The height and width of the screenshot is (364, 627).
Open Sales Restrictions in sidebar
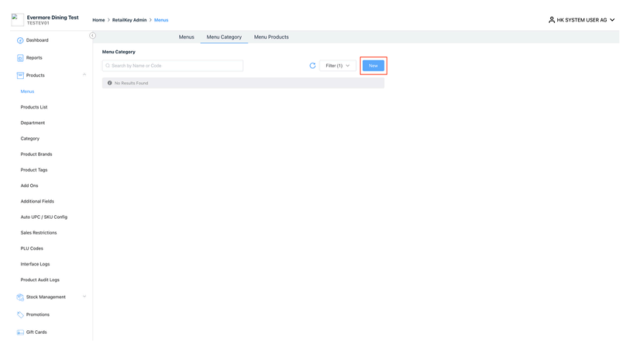pos(38,233)
